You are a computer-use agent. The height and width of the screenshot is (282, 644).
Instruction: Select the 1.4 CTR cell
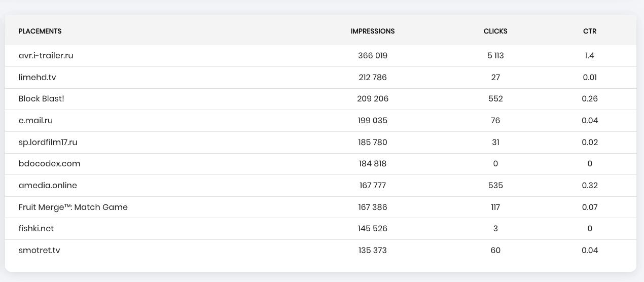pyautogui.click(x=590, y=56)
